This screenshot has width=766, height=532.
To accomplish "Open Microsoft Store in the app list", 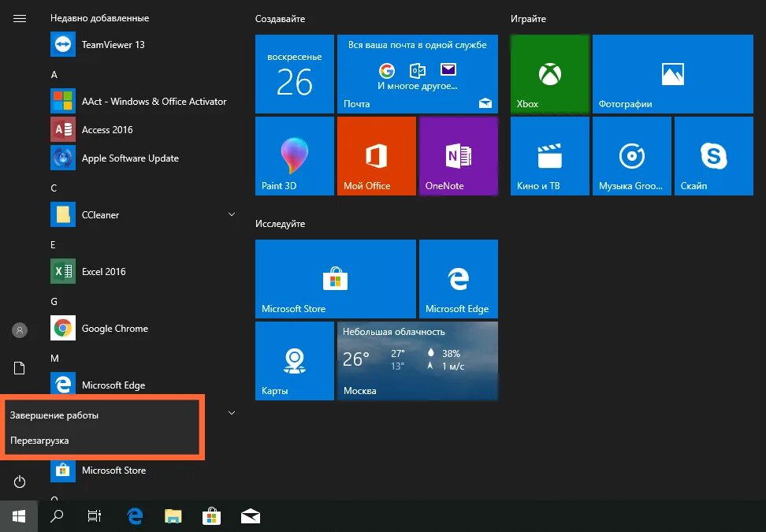I will pyautogui.click(x=143, y=470).
